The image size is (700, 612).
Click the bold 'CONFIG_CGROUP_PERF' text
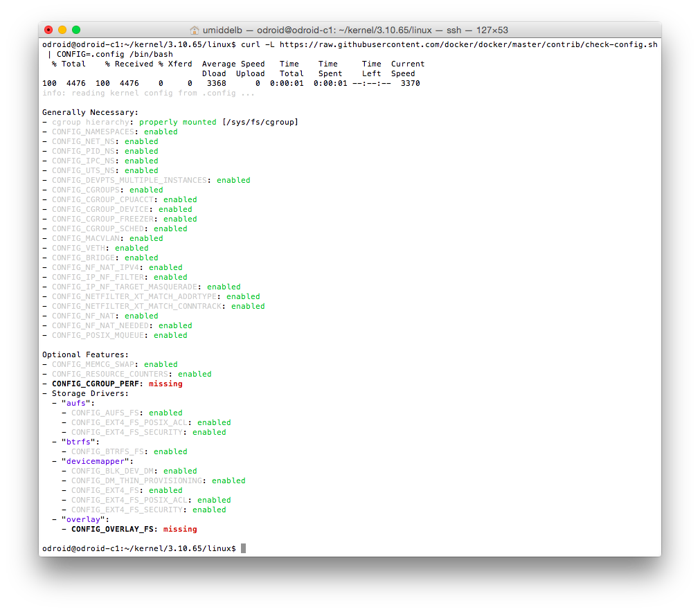tap(96, 384)
